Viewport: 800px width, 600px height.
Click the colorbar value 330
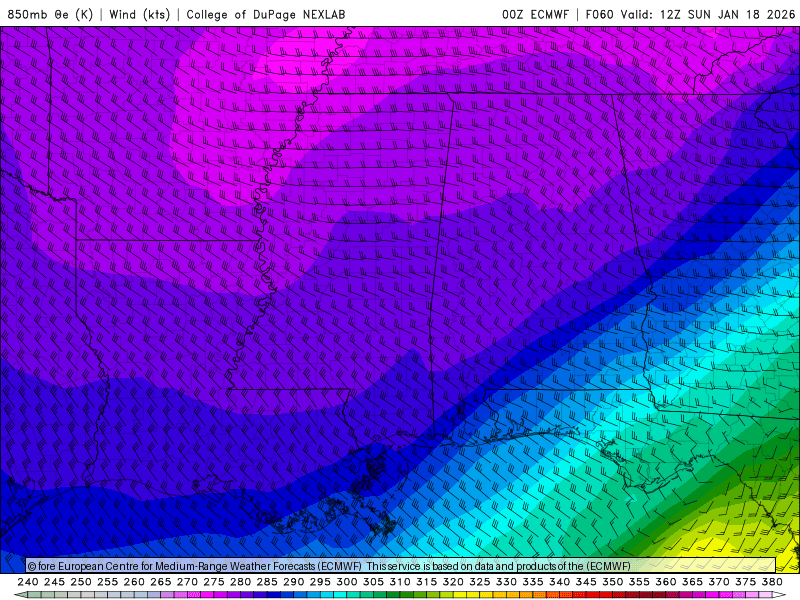point(506,582)
